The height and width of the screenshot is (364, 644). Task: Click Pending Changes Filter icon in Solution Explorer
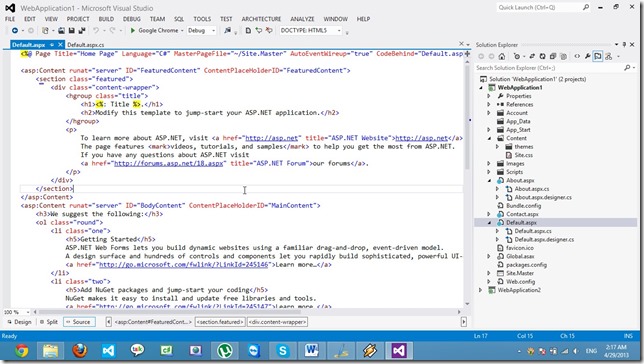click(x=517, y=56)
